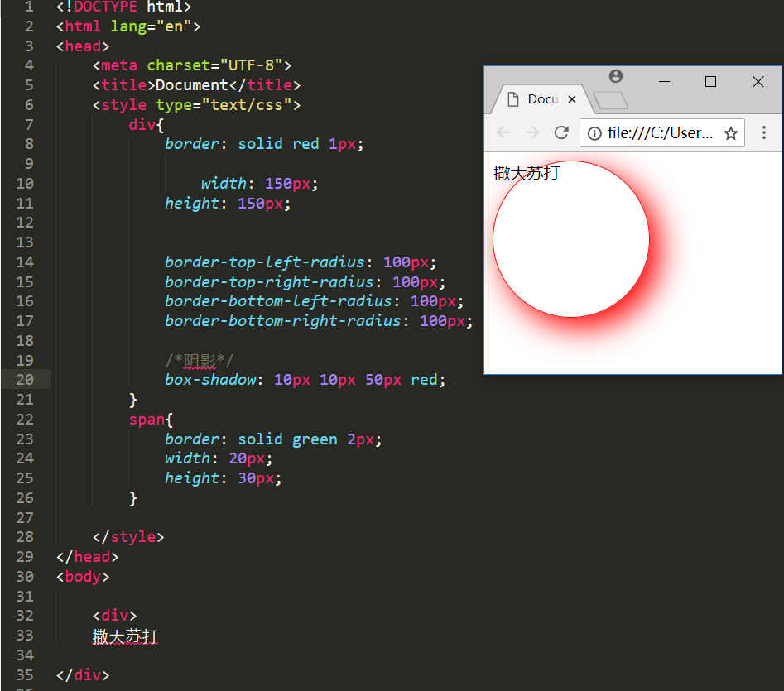Click the box-shadow property on line 20
The height and width of the screenshot is (691, 784).
[211, 379]
